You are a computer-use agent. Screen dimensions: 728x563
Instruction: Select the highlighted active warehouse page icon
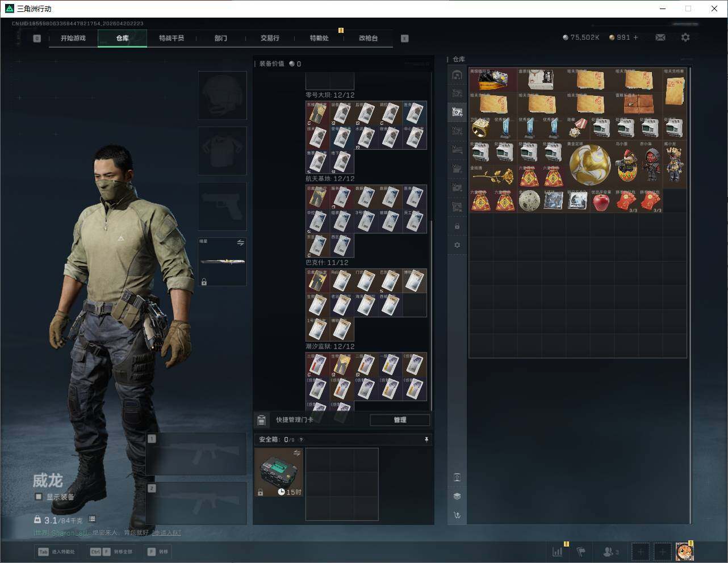coord(457,112)
